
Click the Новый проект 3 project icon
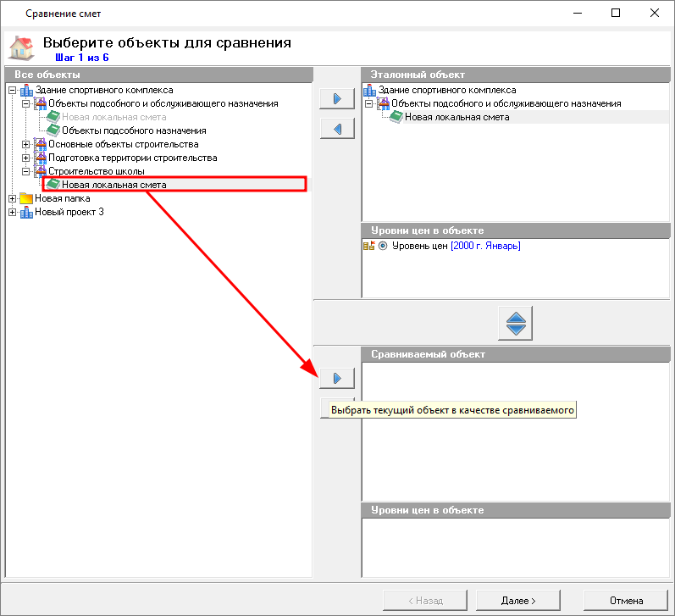point(25,212)
